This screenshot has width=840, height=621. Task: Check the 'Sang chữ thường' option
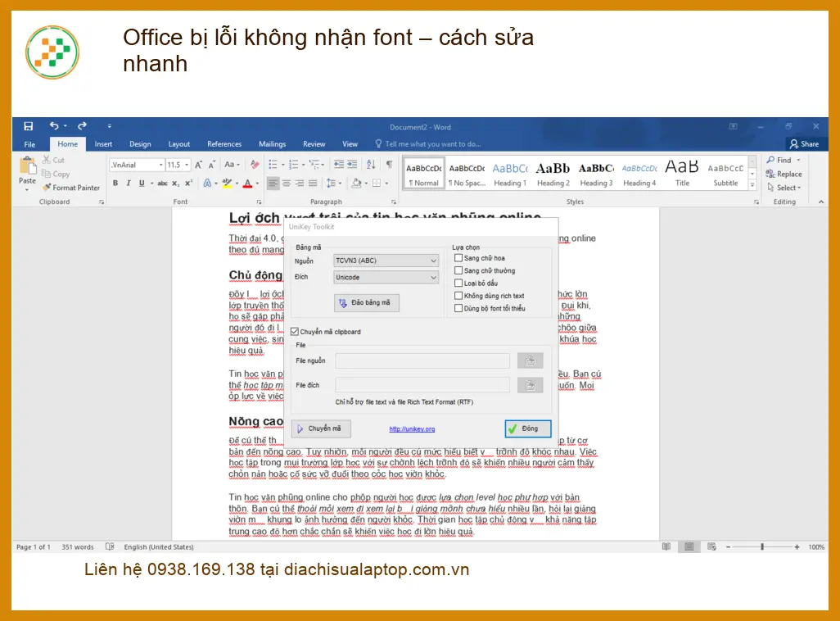click(x=458, y=270)
